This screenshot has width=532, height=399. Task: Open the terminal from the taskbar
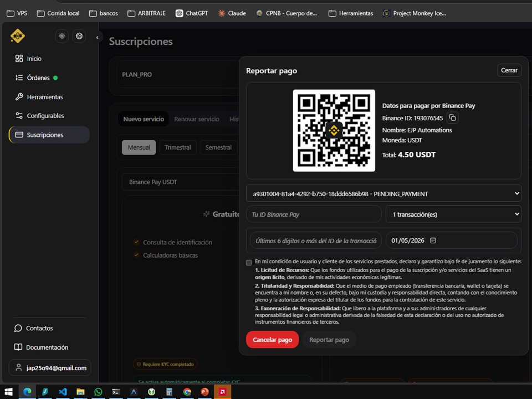[x=116, y=392]
